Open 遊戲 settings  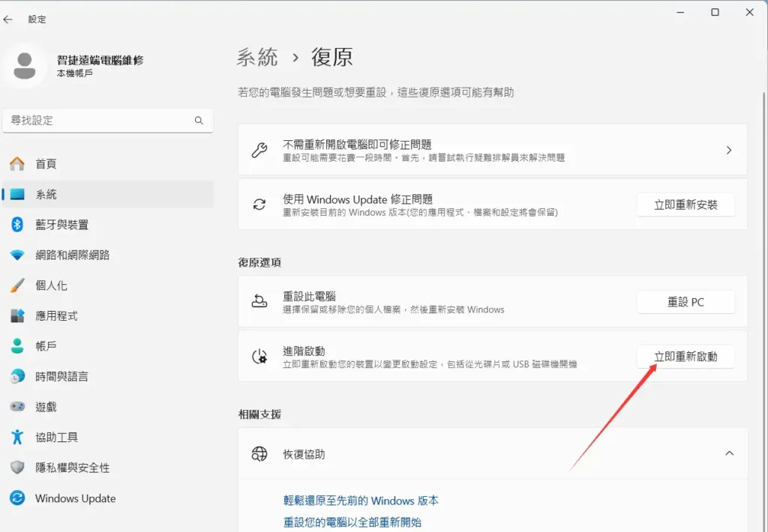pos(108,407)
